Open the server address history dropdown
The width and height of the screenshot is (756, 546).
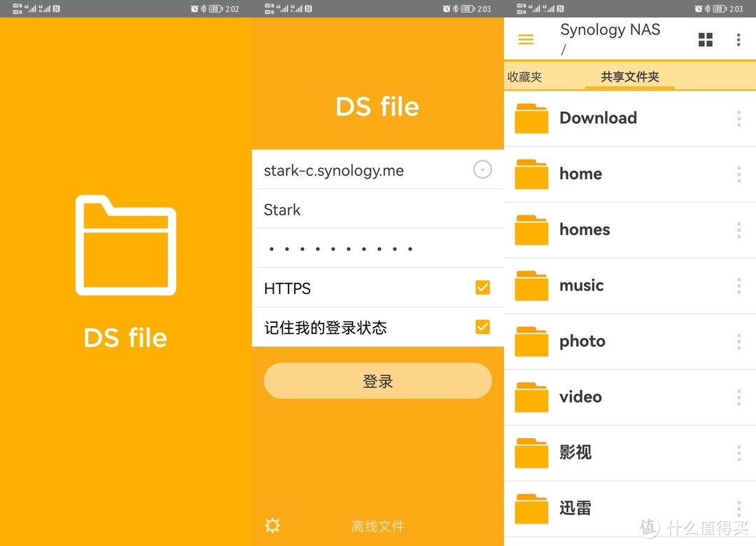click(482, 169)
